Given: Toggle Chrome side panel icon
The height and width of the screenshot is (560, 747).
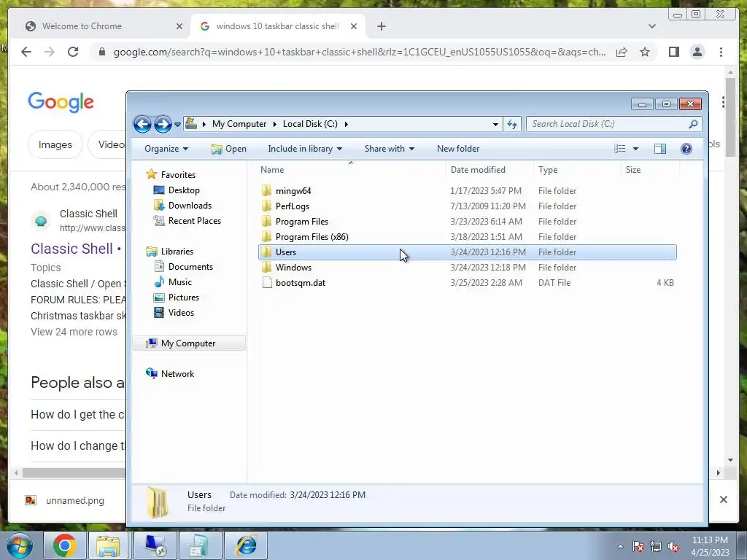Looking at the screenshot, I should click(673, 52).
